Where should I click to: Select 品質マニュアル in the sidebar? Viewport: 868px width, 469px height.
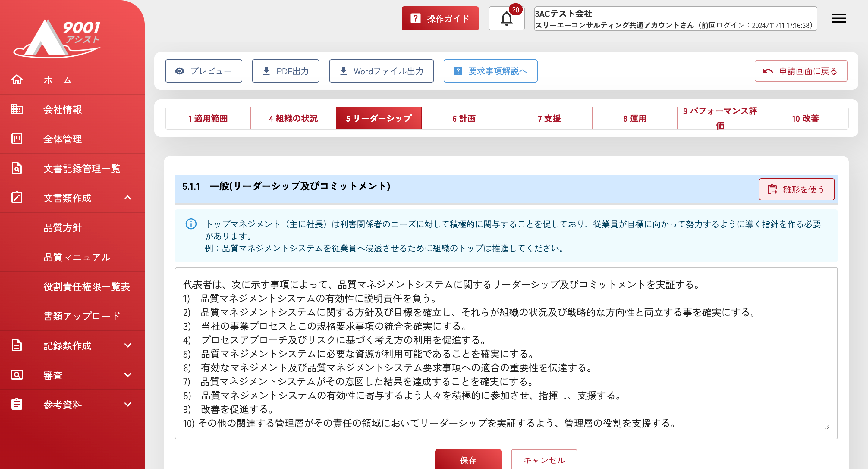(x=77, y=257)
